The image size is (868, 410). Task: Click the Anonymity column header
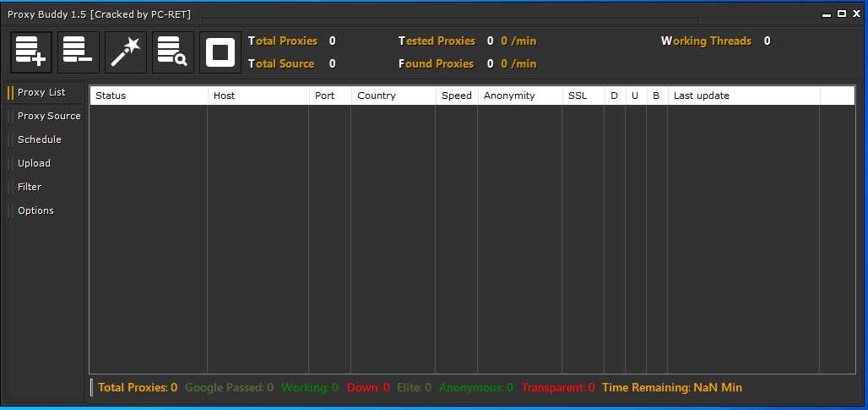pos(520,96)
